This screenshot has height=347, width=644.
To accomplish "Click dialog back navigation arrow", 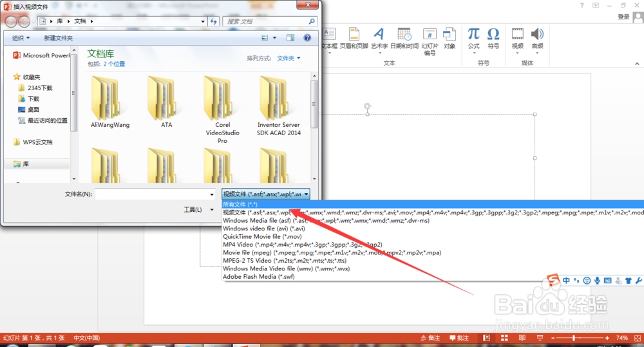I will tap(11, 21).
